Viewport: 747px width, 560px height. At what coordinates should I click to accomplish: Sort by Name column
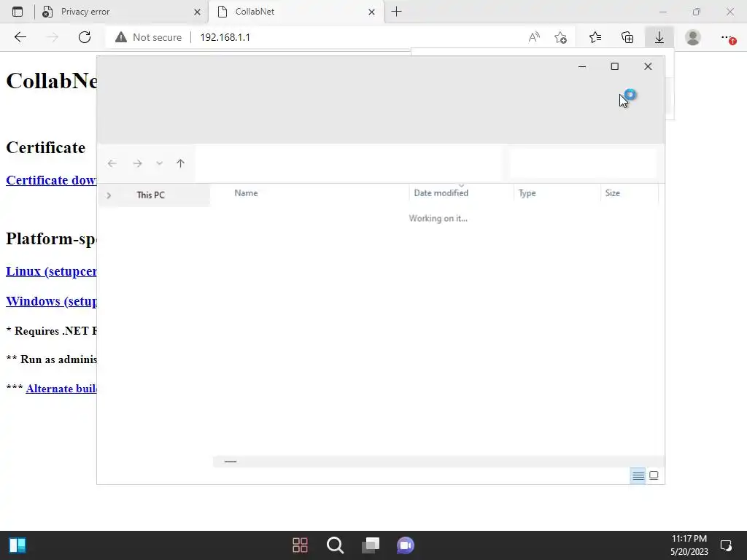click(246, 192)
